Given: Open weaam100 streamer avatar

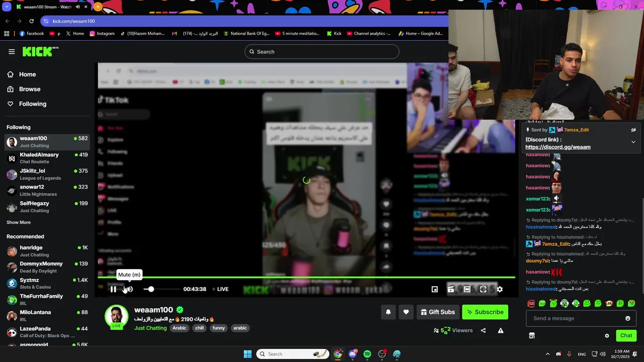Looking at the screenshot, I should pos(116,317).
